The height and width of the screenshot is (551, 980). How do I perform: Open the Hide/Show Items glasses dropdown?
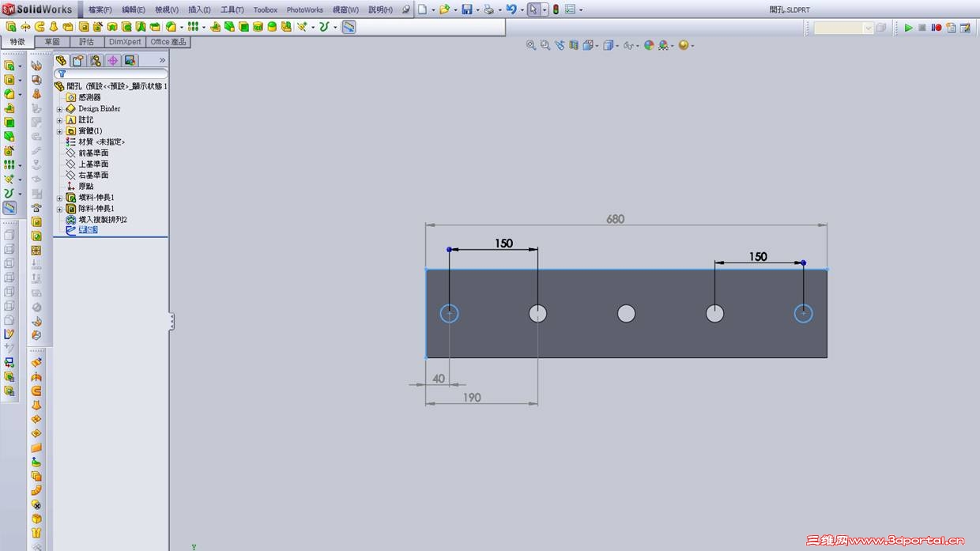(x=631, y=45)
